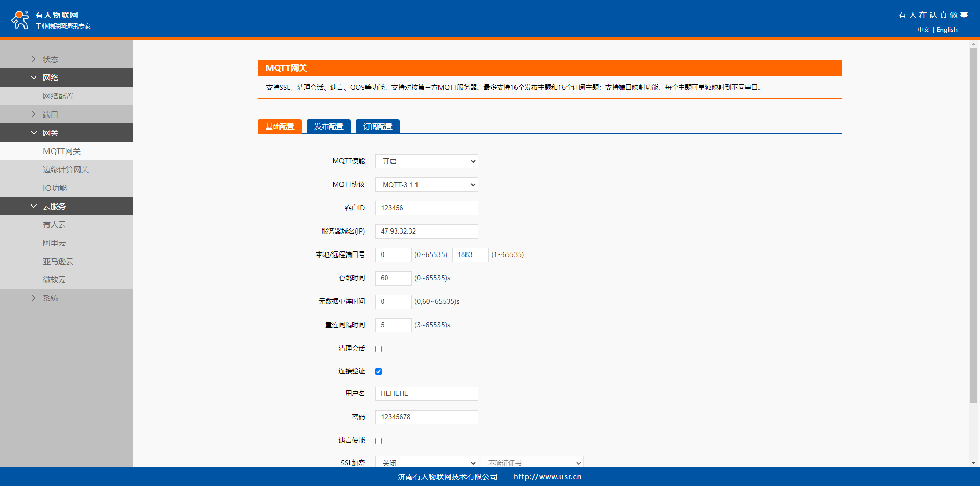Switch language to 中文
The image size is (980, 486).
(x=923, y=30)
